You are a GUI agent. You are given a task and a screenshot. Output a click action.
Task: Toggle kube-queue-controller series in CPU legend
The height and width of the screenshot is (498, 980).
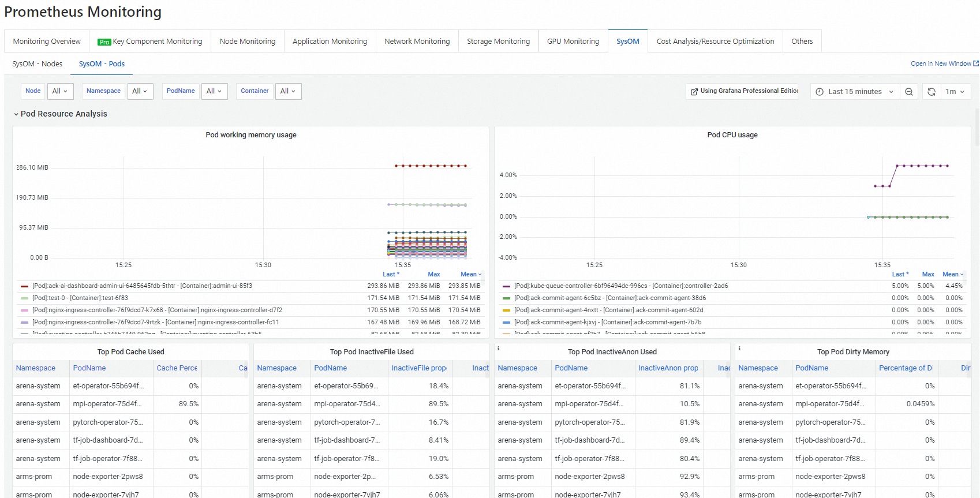point(621,286)
